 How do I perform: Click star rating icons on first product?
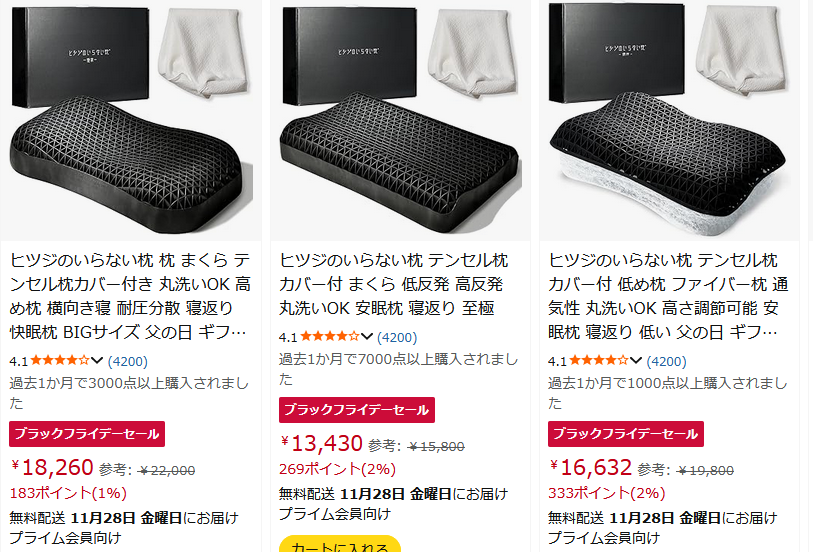[x=60, y=360]
